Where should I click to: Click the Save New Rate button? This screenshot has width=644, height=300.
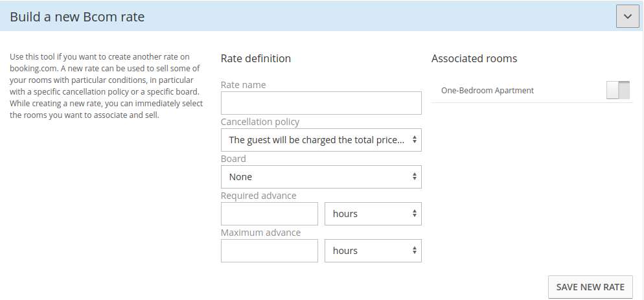[x=590, y=287]
